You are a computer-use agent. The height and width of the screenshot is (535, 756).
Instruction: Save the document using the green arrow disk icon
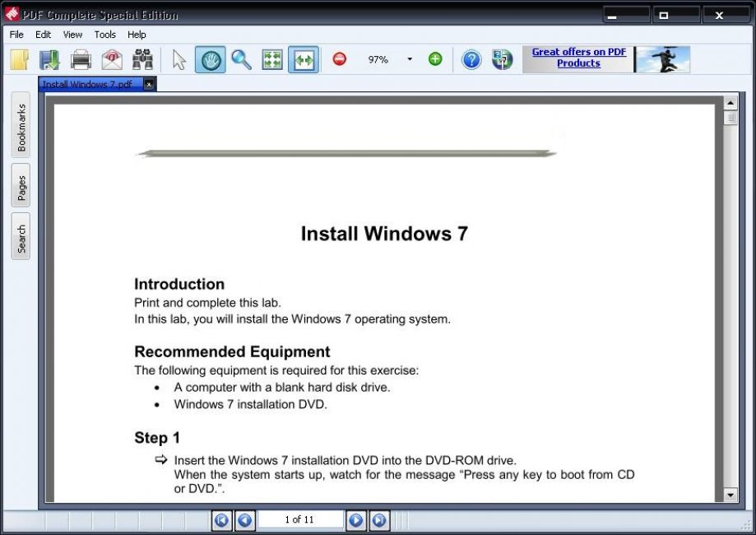coord(49,60)
